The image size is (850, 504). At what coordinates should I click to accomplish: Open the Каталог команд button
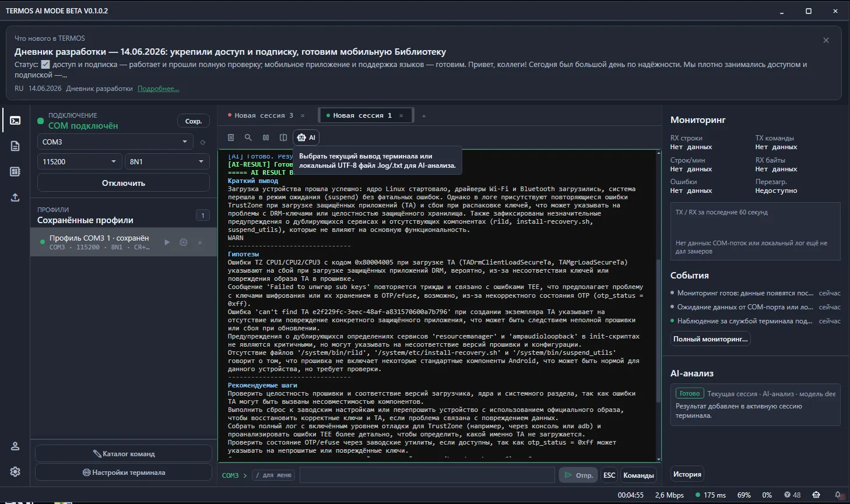click(124, 454)
